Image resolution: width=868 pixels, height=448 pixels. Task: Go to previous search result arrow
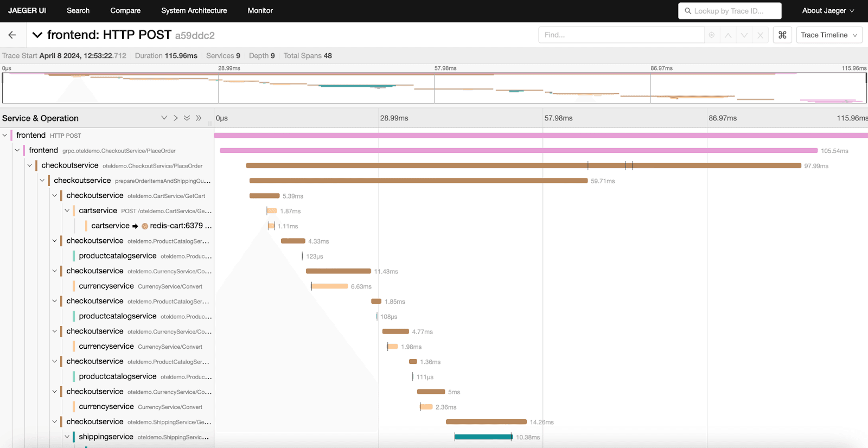click(x=728, y=35)
